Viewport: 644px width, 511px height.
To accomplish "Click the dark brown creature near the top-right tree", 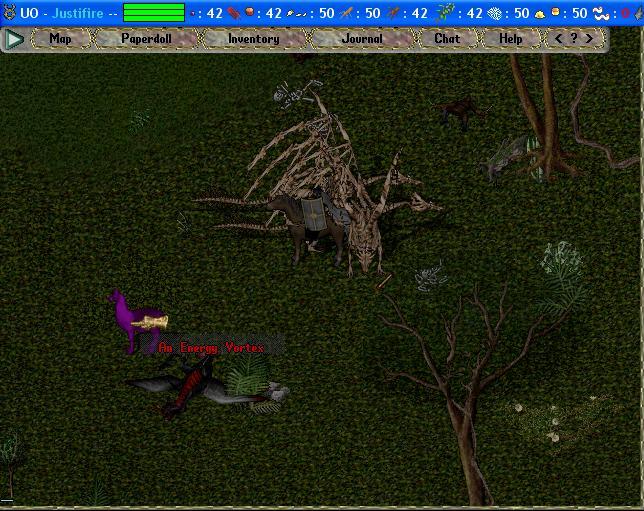I will 461,112.
